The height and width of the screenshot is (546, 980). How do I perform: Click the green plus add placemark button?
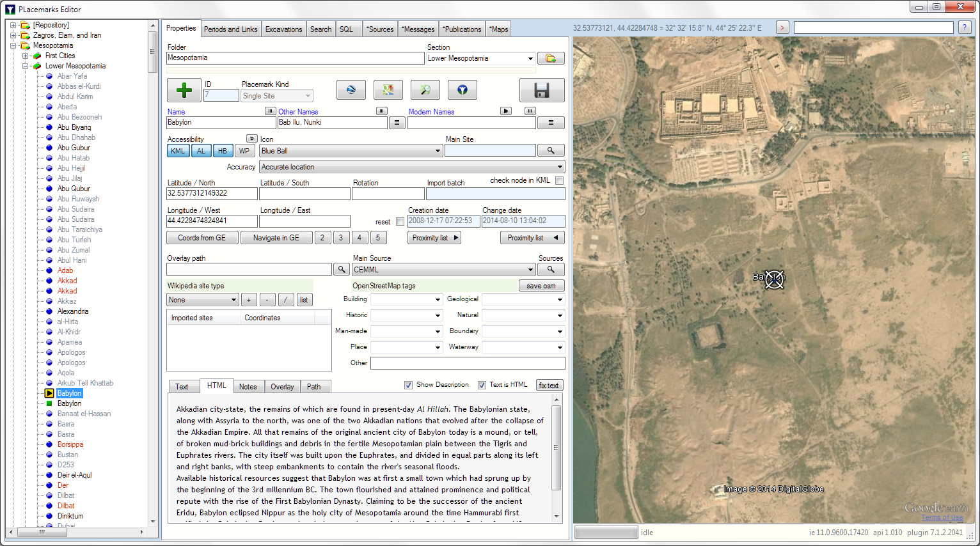pyautogui.click(x=184, y=90)
